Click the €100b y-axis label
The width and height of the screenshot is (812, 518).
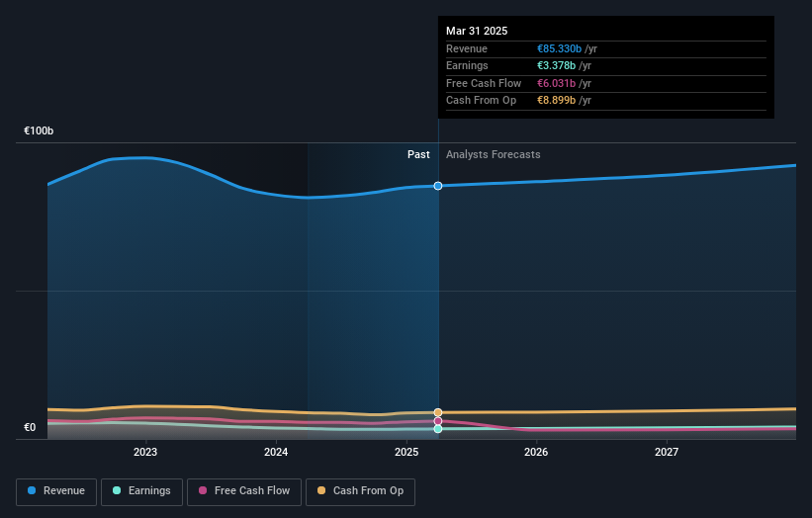[x=39, y=130]
